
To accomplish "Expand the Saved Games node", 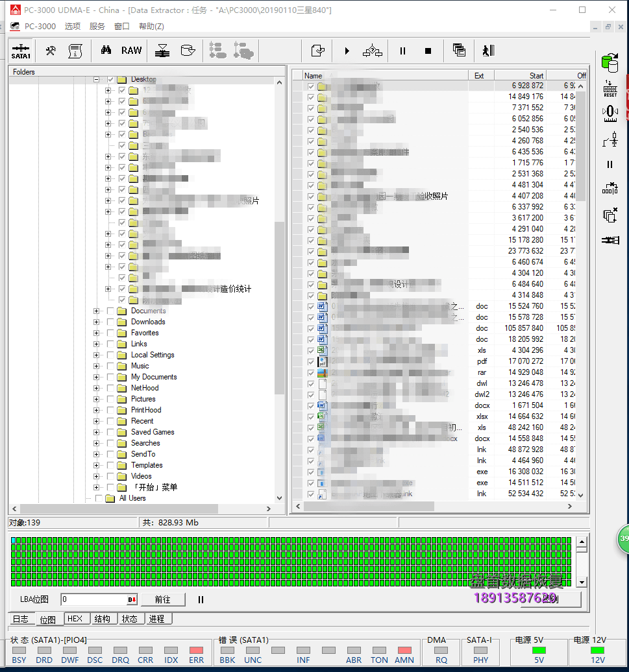I will click(x=97, y=432).
